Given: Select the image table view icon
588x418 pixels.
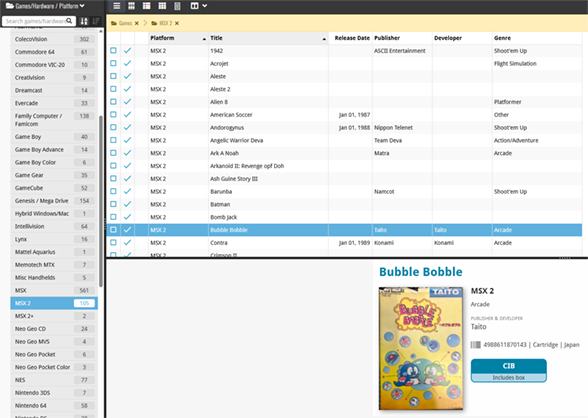Looking at the screenshot, I should 162,6.
